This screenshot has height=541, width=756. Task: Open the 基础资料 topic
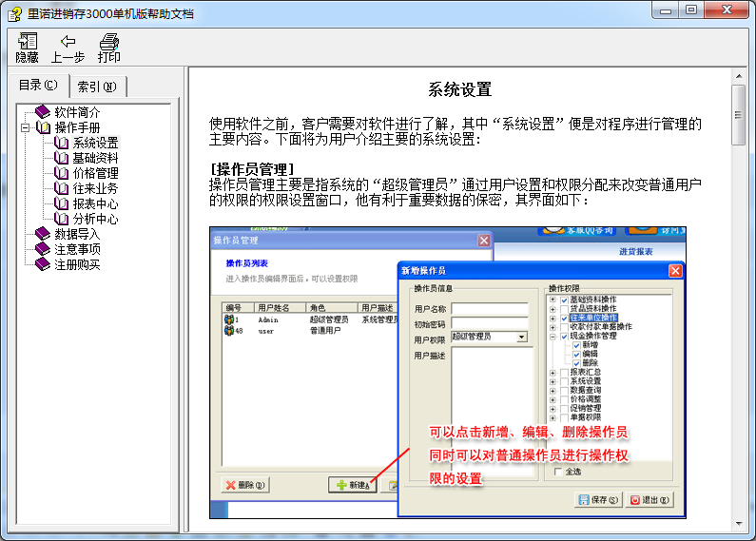95,158
